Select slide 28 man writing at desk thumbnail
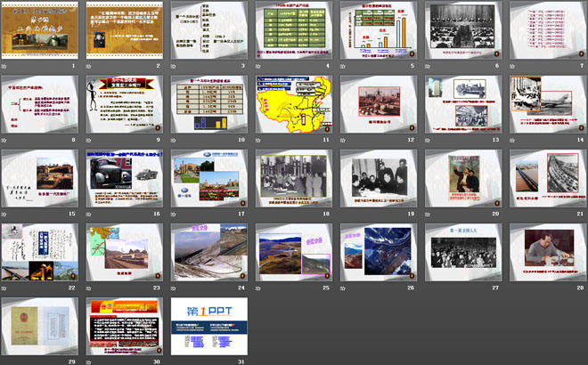The height and width of the screenshot is (365, 588). 548,252
